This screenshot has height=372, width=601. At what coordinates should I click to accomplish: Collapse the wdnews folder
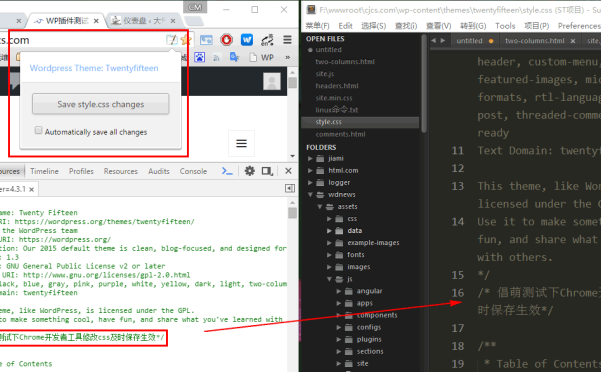pos(310,195)
